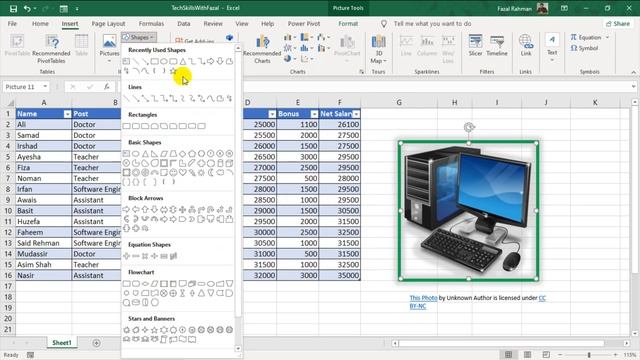The image size is (640, 360).
Task: Click the 'Tell me what you want to do' box
Action: [432, 24]
